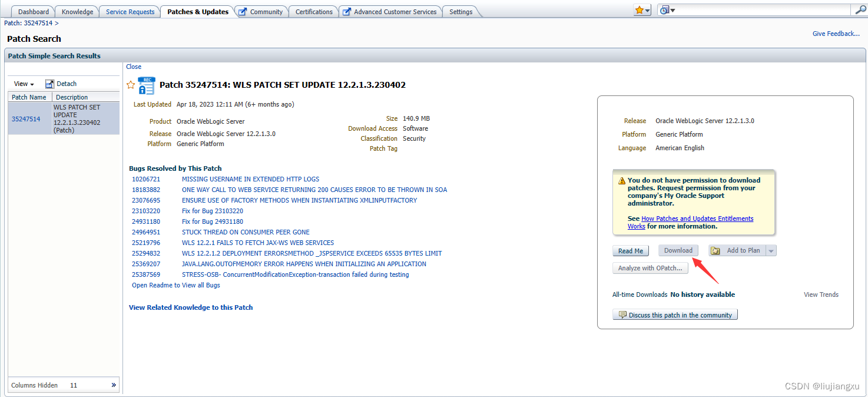Click the Community external link icon
This screenshot has width=868, height=397.
pos(242,12)
